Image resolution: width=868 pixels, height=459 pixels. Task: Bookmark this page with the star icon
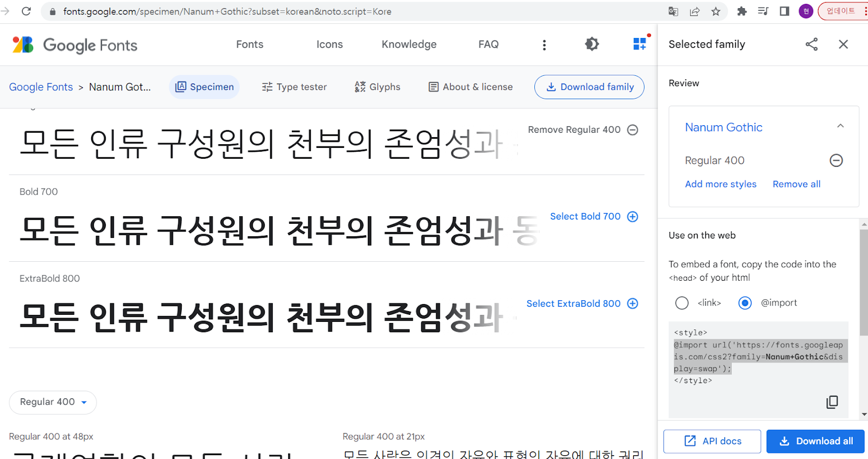pos(716,11)
